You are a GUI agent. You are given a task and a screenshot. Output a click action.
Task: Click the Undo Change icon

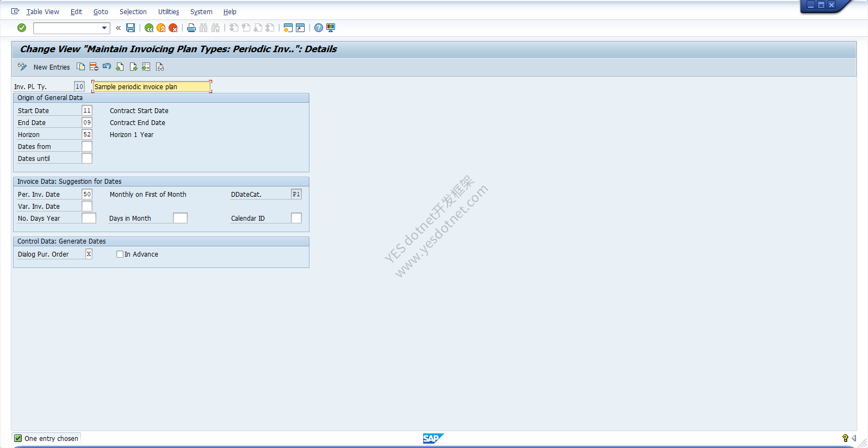(107, 67)
